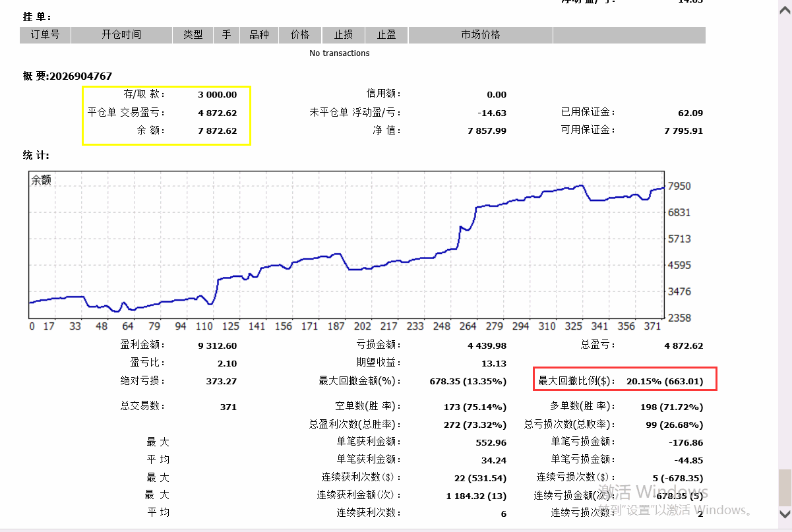Screen dimensions: 792x532
Task: Click the 总交易数 label
Action: pyautogui.click(x=143, y=406)
